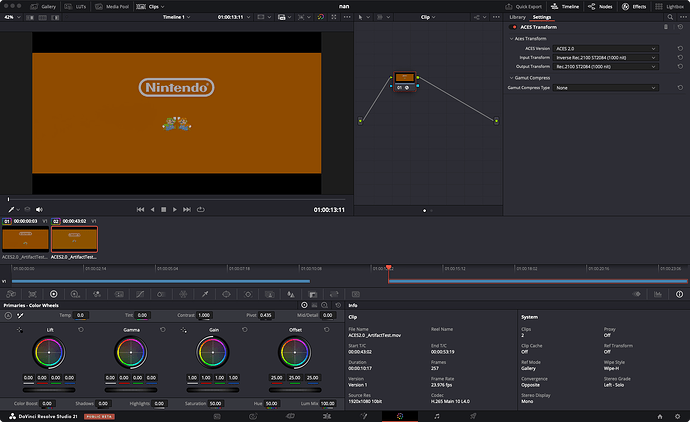Play the clip forward

click(175, 209)
